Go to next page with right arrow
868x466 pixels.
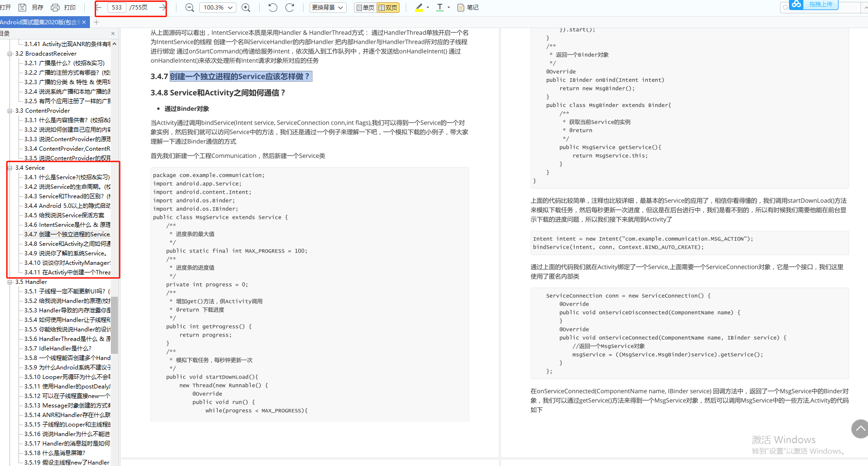pos(162,7)
